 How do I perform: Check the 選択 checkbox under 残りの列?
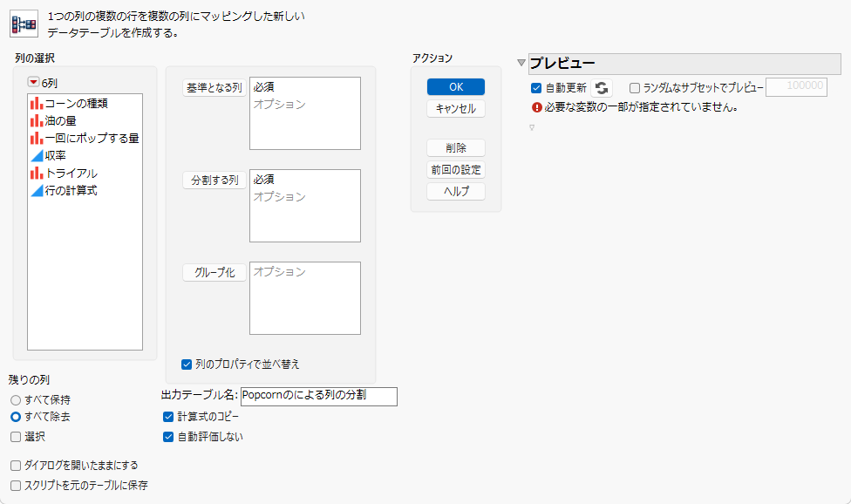tap(16, 437)
